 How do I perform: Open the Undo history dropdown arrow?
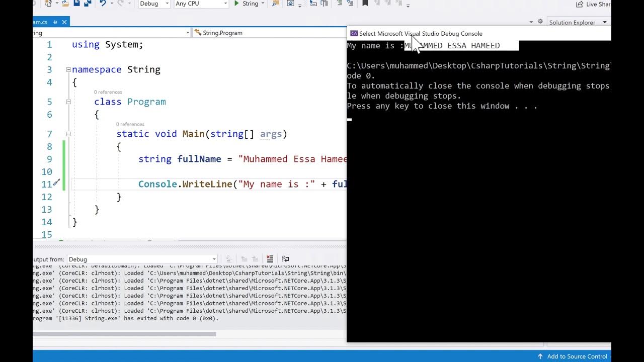pyautogui.click(x=112, y=4)
